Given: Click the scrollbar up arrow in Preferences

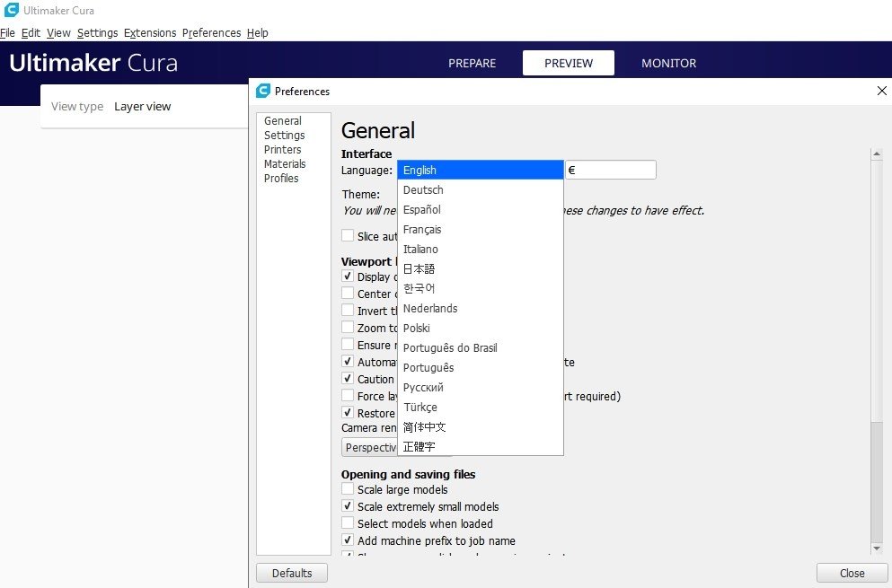Looking at the screenshot, I should (x=877, y=154).
